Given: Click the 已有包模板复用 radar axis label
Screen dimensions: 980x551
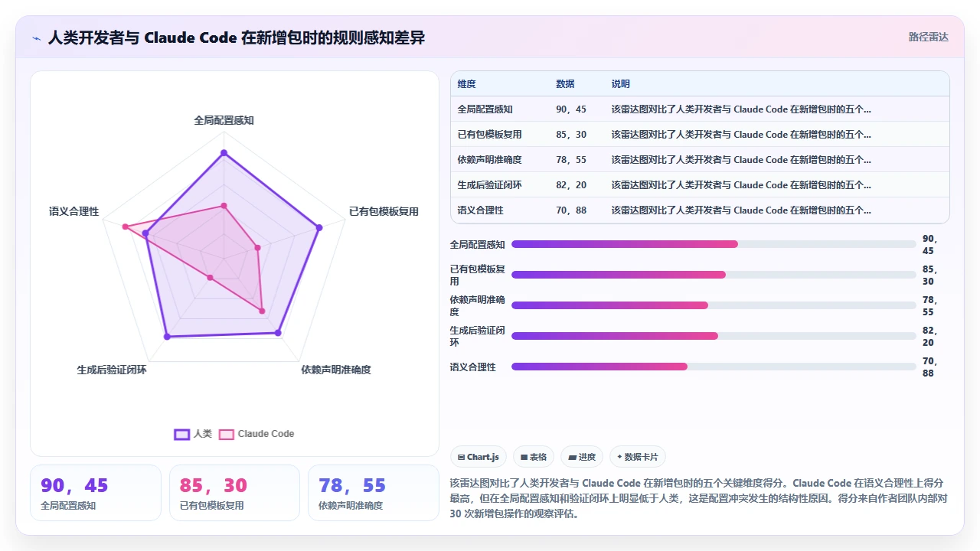Looking at the screenshot, I should pos(384,211).
